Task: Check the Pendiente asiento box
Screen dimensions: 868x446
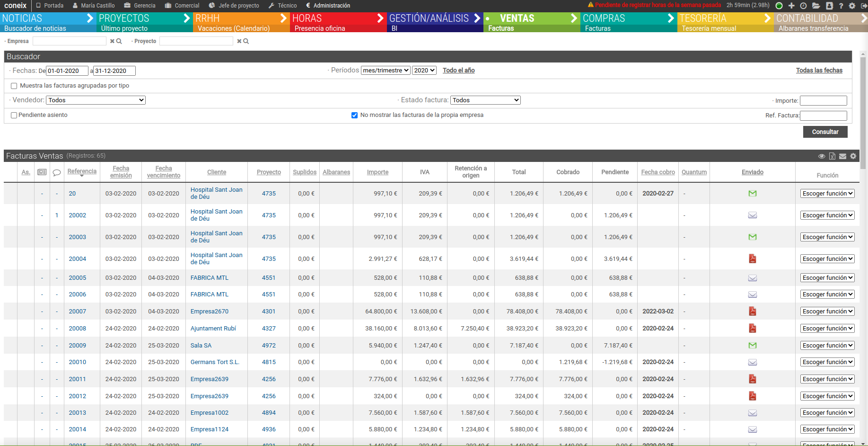Action: 14,115
